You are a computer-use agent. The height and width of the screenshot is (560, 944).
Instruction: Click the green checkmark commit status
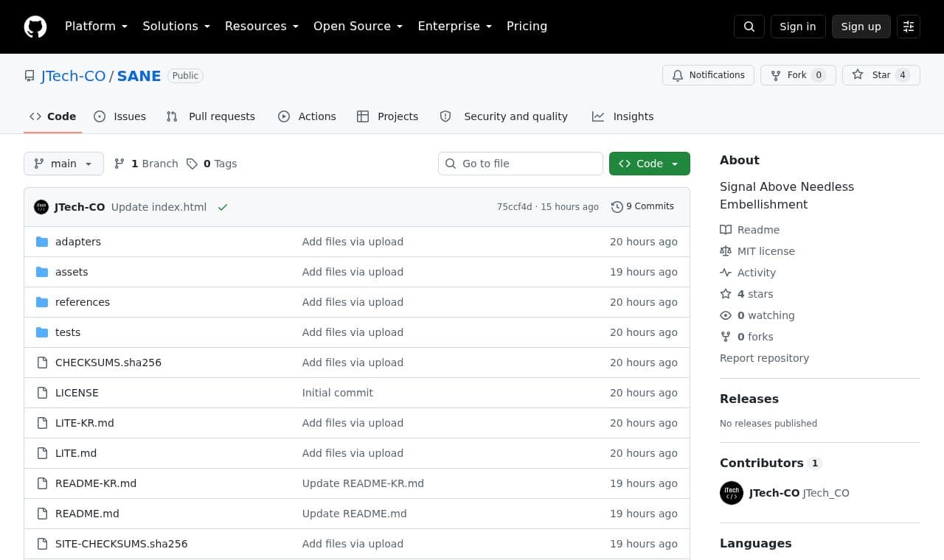[223, 207]
